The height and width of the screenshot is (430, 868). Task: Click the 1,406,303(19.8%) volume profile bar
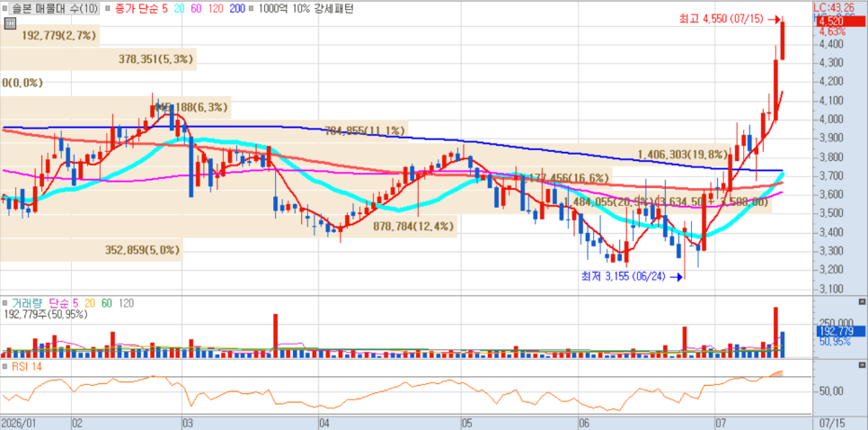tap(365, 155)
